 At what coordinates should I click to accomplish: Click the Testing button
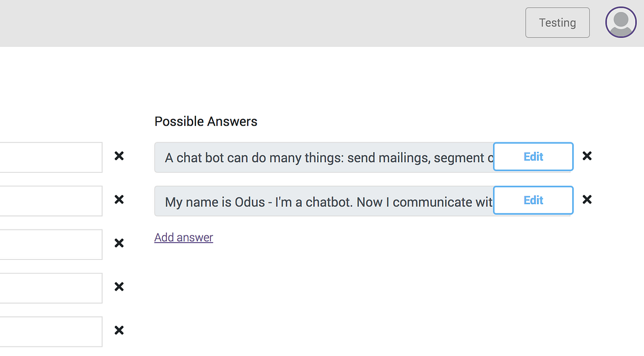[x=557, y=23]
